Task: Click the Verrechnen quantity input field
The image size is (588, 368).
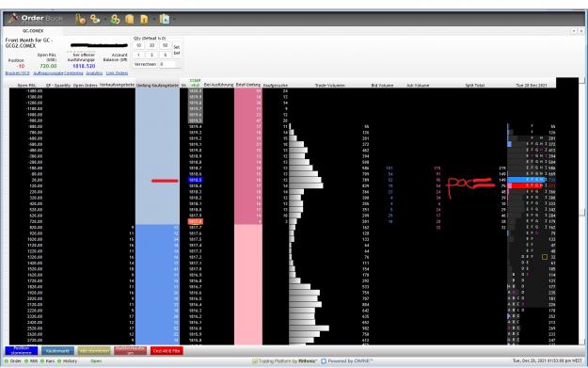Action: click(x=167, y=65)
